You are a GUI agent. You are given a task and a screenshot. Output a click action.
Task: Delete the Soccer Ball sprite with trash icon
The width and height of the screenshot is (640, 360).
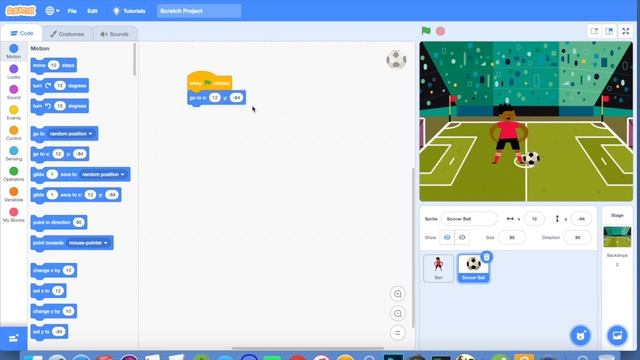487,257
